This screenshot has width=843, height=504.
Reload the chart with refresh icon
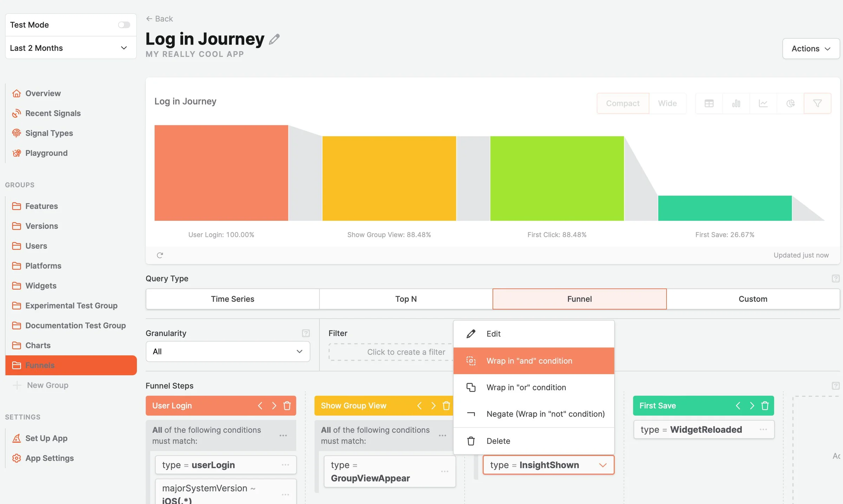tap(160, 255)
